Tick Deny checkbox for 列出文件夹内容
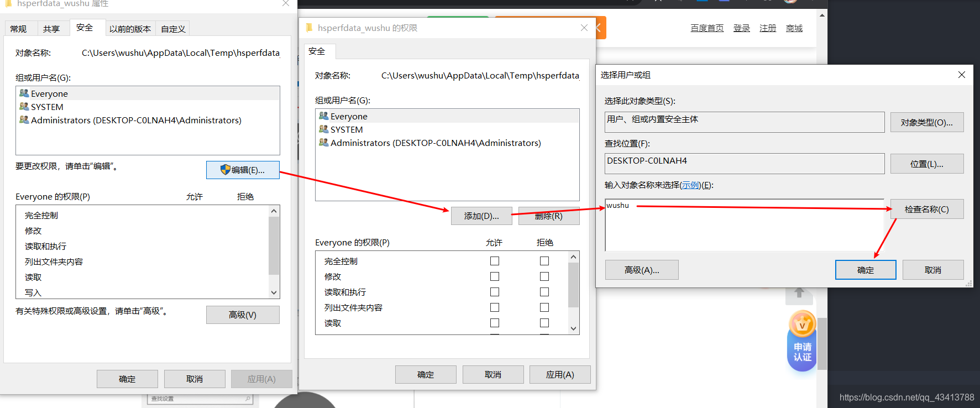Image resolution: width=980 pixels, height=408 pixels. [x=544, y=307]
